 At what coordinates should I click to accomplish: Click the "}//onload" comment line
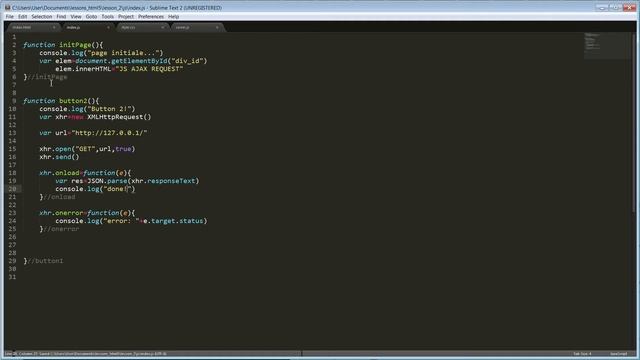57,197
